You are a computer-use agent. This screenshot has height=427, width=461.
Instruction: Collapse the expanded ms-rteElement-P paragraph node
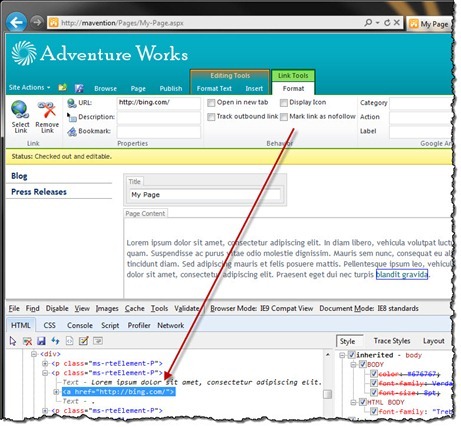pos(45,373)
